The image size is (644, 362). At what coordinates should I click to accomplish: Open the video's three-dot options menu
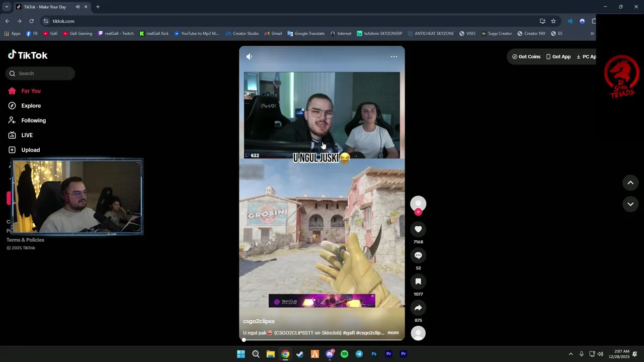coord(394,57)
